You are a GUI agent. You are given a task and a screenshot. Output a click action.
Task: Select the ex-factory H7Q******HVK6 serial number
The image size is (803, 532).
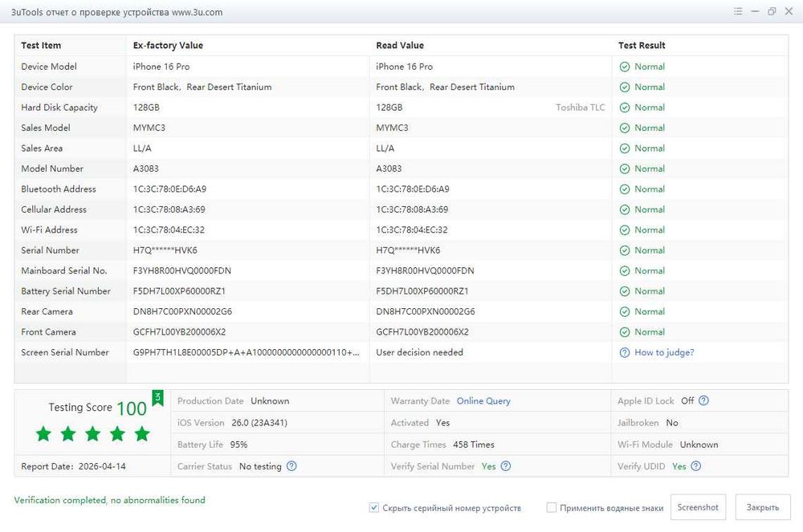(165, 250)
